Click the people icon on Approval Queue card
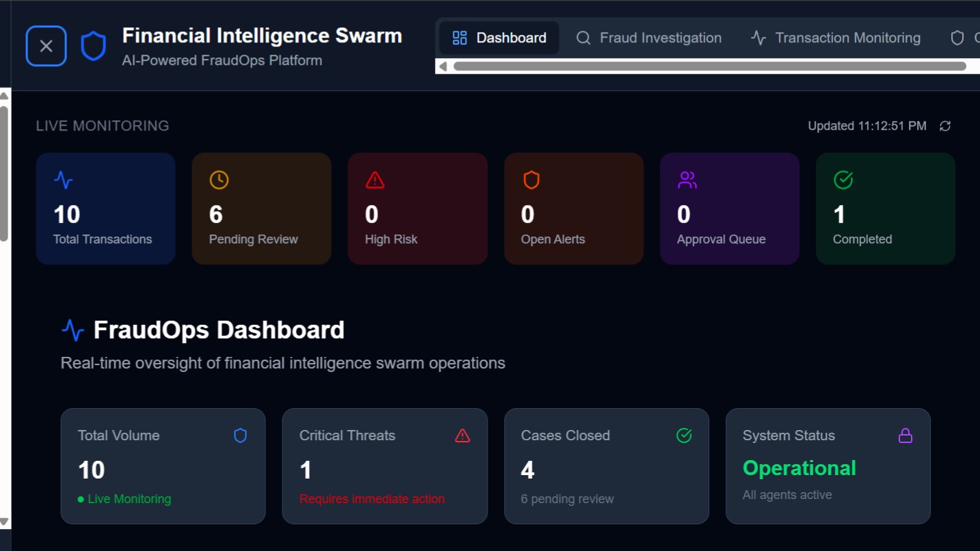The width and height of the screenshot is (980, 551). point(687,180)
